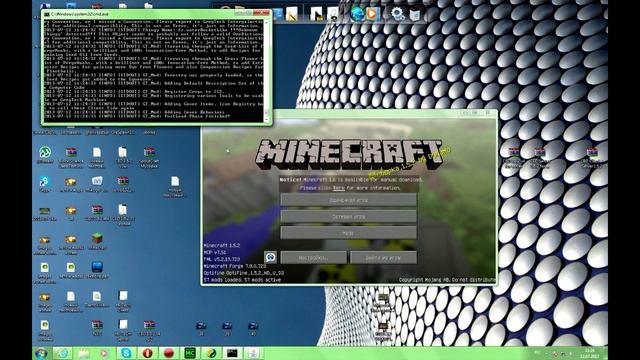Click the language globe button in Minecraft

(x=270, y=257)
